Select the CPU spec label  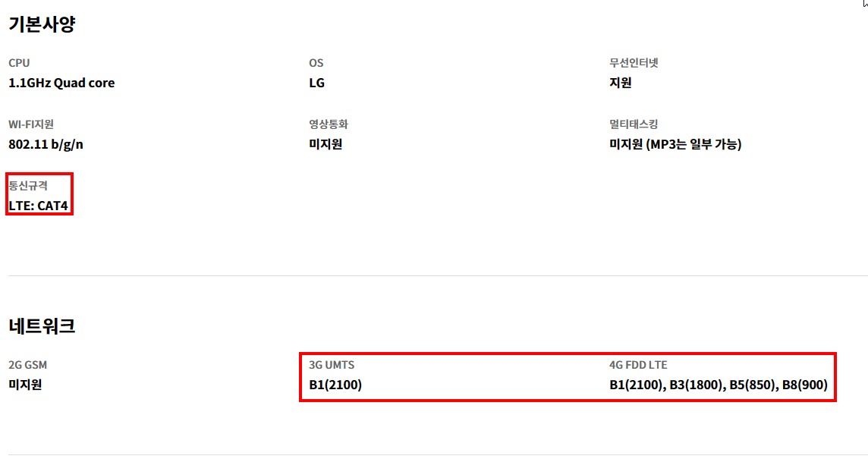click(19, 63)
